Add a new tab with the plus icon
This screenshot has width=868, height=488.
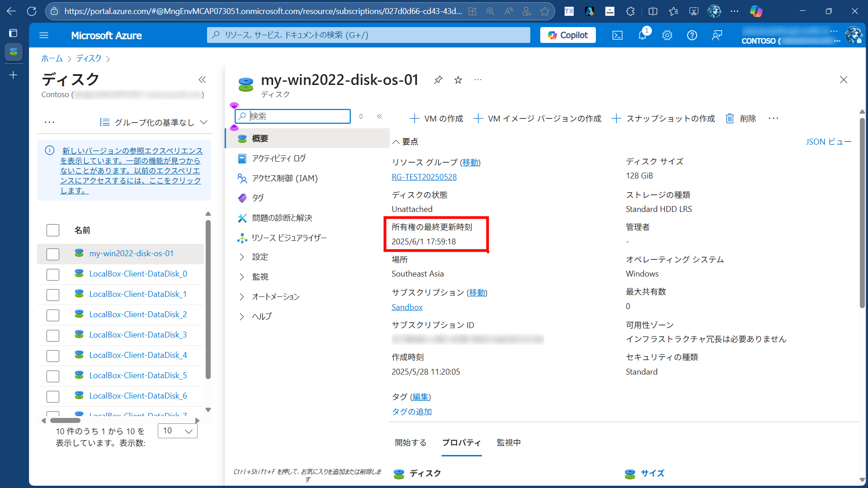pos(13,75)
